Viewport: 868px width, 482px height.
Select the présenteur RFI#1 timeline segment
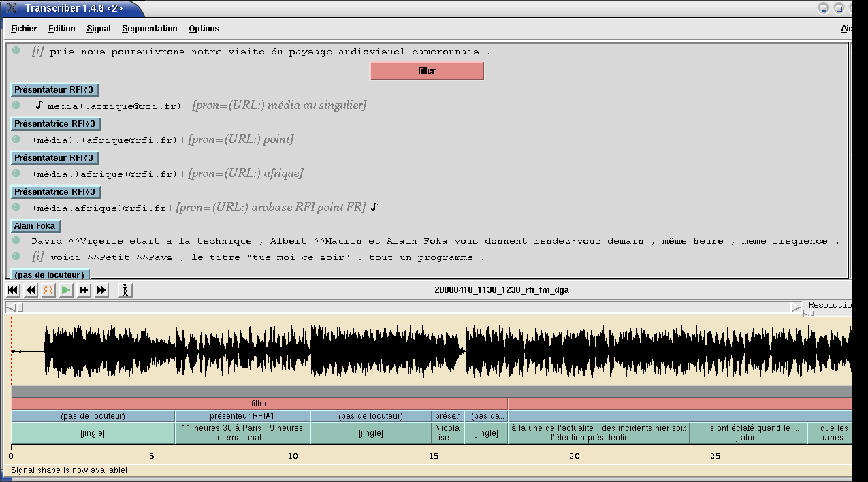[x=242, y=416]
